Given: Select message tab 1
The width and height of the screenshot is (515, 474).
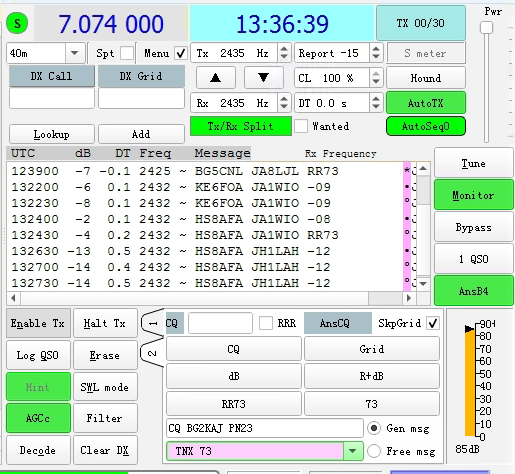Looking at the screenshot, I should (x=153, y=323).
